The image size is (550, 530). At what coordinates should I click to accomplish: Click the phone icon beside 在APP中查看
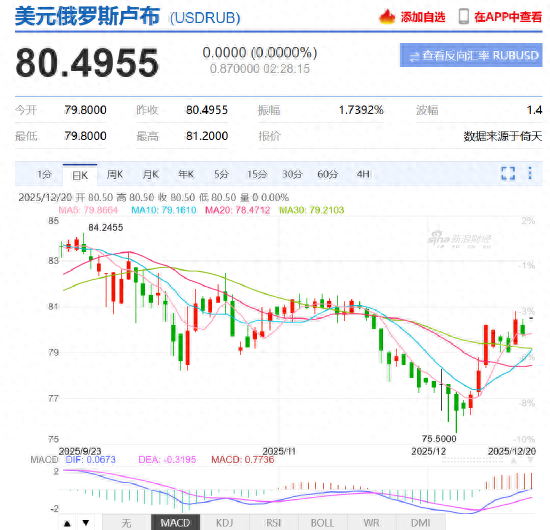tap(464, 16)
